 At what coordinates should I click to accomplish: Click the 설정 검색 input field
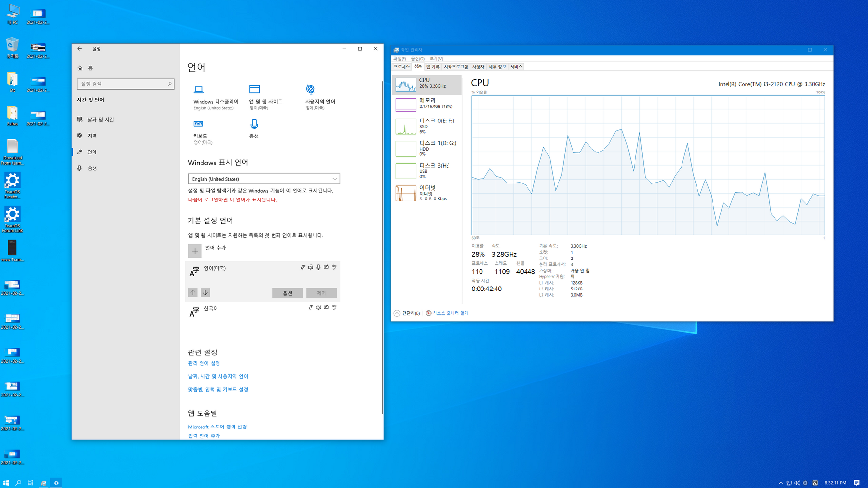click(x=125, y=84)
